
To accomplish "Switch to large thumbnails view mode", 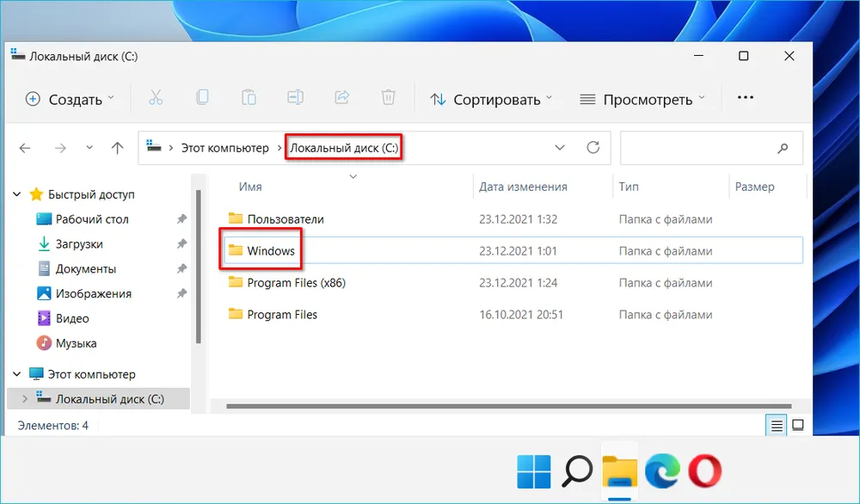I will pyautogui.click(x=797, y=425).
